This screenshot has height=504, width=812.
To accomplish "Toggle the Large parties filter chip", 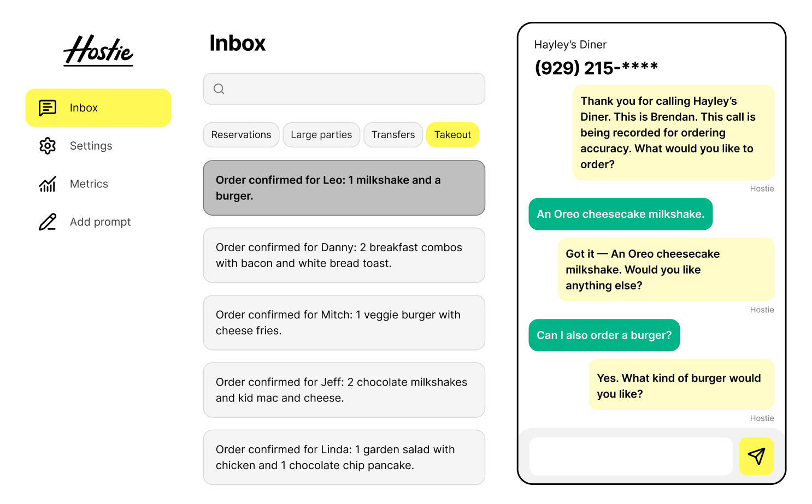I will pos(321,135).
